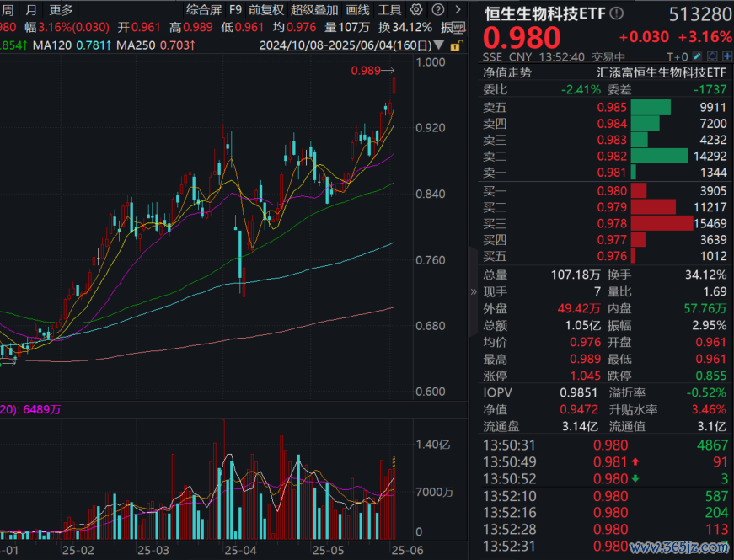Click the WP badge icon near 振
Image resolution: width=734 pixels, height=560 pixels.
[x=458, y=27]
